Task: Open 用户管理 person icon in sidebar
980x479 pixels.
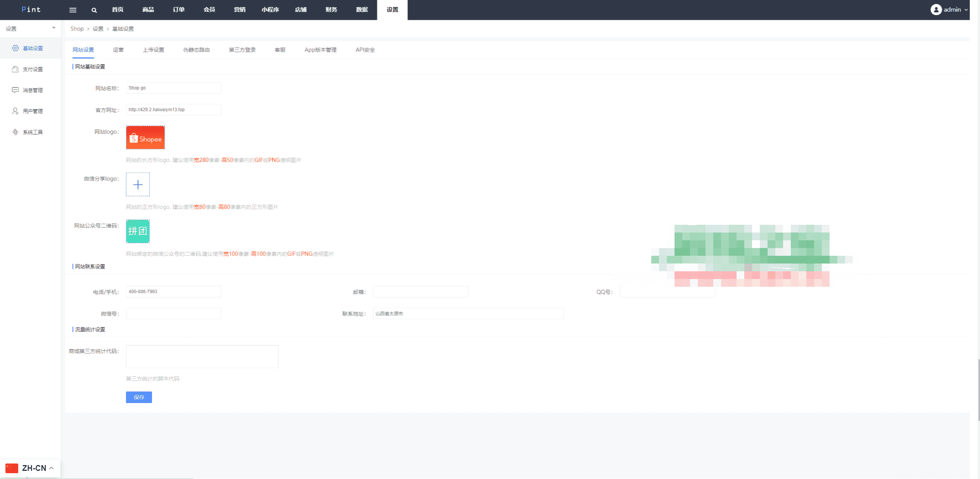Action: point(15,111)
